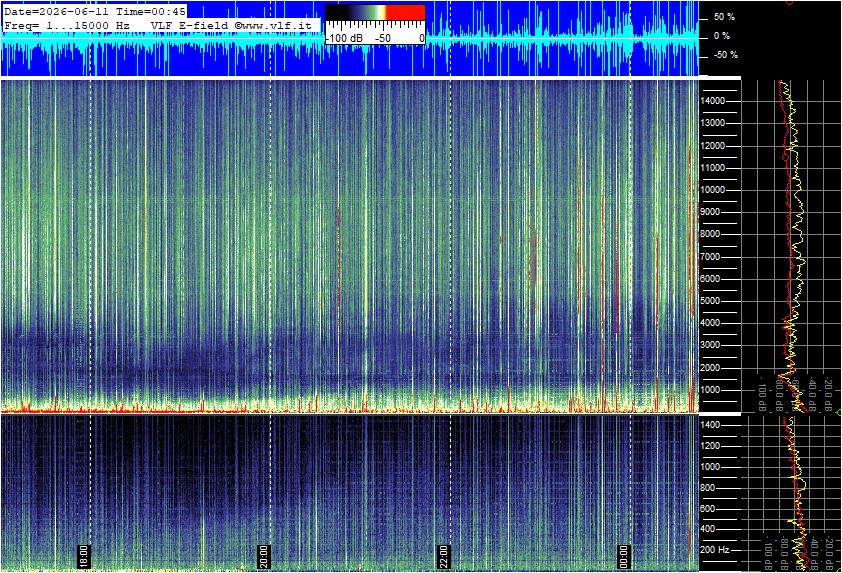Click the dB color scale gradient bar
The width and height of the screenshot is (842, 573).
point(375,13)
